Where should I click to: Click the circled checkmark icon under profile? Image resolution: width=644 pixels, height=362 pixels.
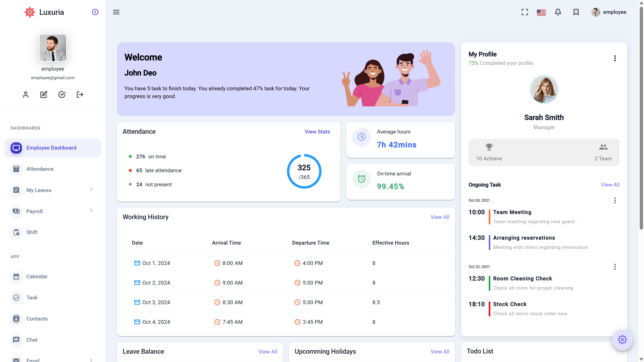(62, 95)
